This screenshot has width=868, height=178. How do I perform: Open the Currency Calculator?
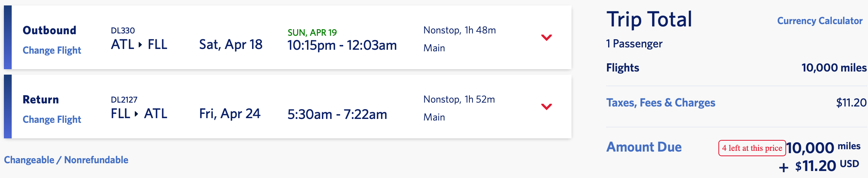[x=820, y=21]
